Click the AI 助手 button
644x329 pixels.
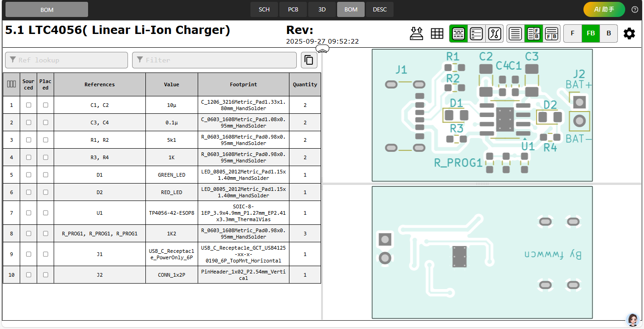[604, 10]
